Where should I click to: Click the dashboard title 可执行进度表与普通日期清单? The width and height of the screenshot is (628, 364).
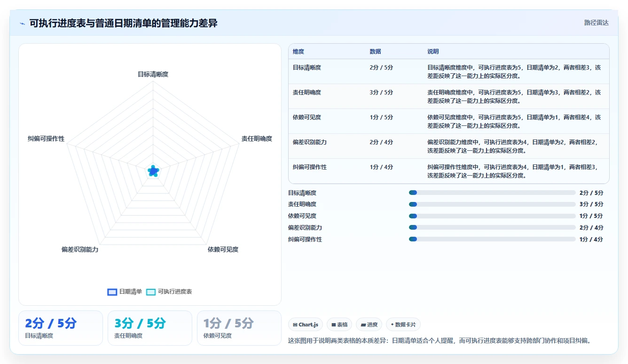tap(124, 23)
